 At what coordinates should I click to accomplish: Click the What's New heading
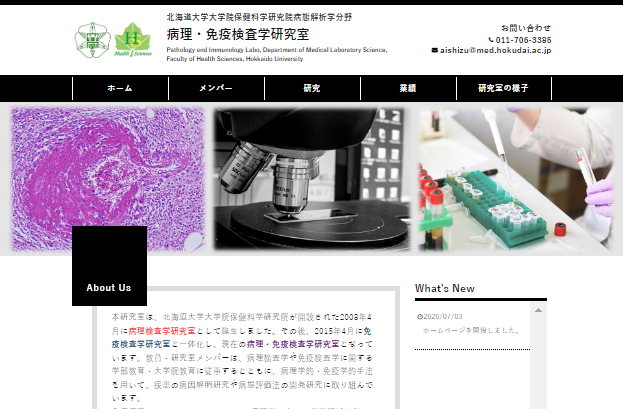[x=445, y=288]
